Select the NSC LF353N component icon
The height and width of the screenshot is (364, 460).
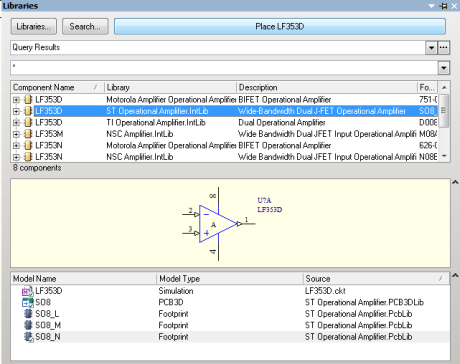[28, 157]
